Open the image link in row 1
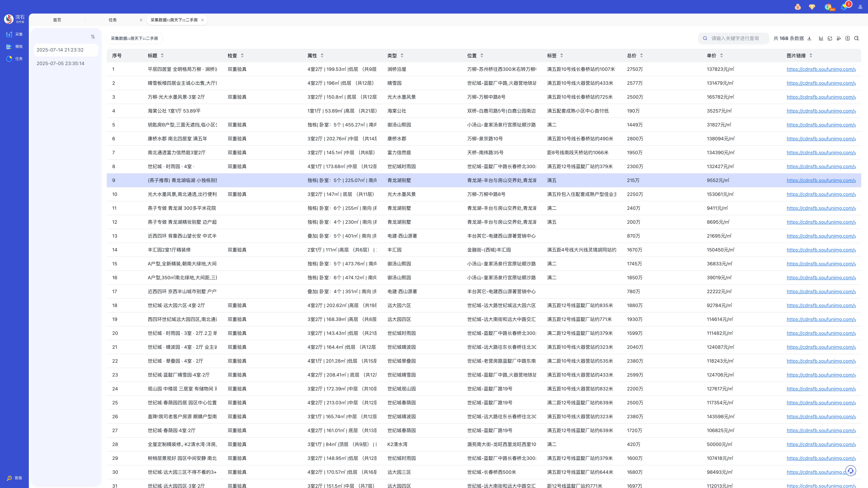This screenshot has width=868, height=488. pos(821,69)
